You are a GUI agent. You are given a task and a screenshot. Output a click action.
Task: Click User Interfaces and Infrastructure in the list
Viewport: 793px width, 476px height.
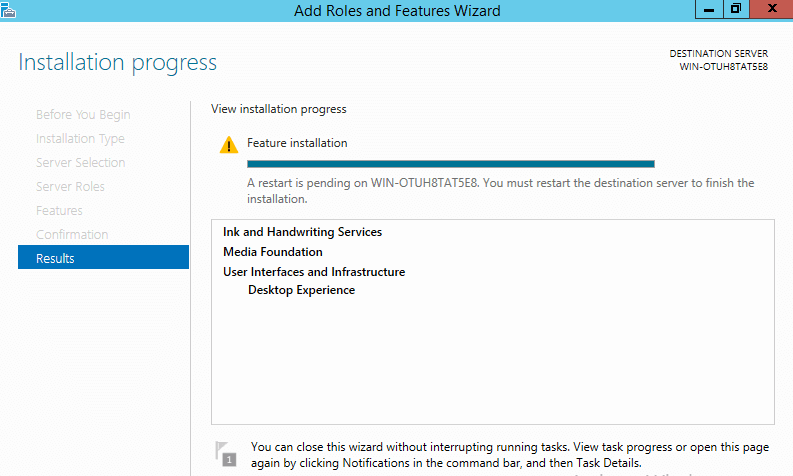point(314,272)
